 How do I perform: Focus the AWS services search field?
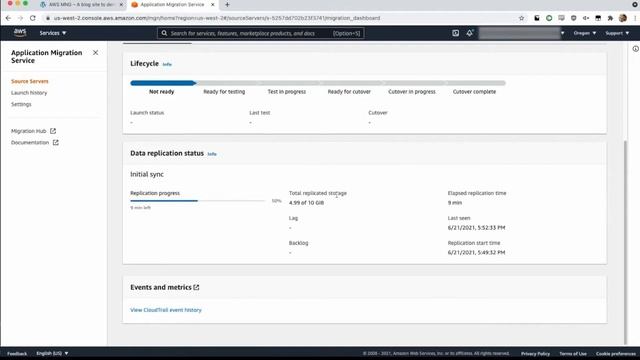click(x=261, y=33)
